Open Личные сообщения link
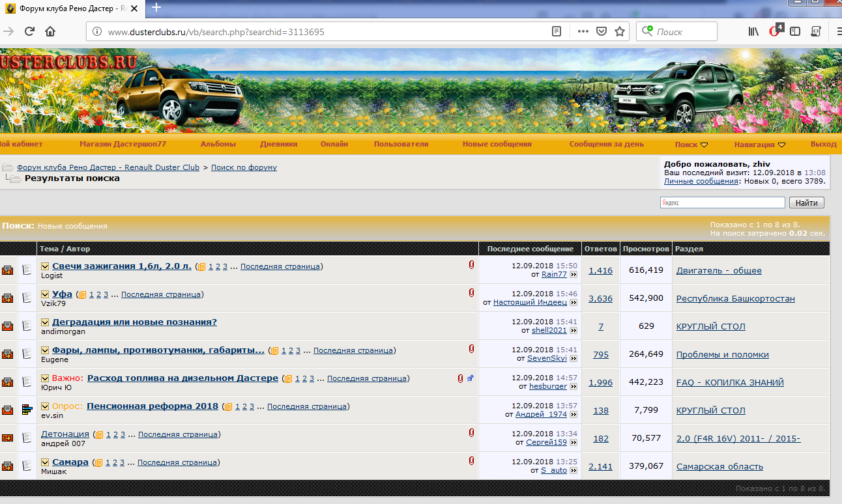This screenshot has height=504, width=842. pos(701,181)
